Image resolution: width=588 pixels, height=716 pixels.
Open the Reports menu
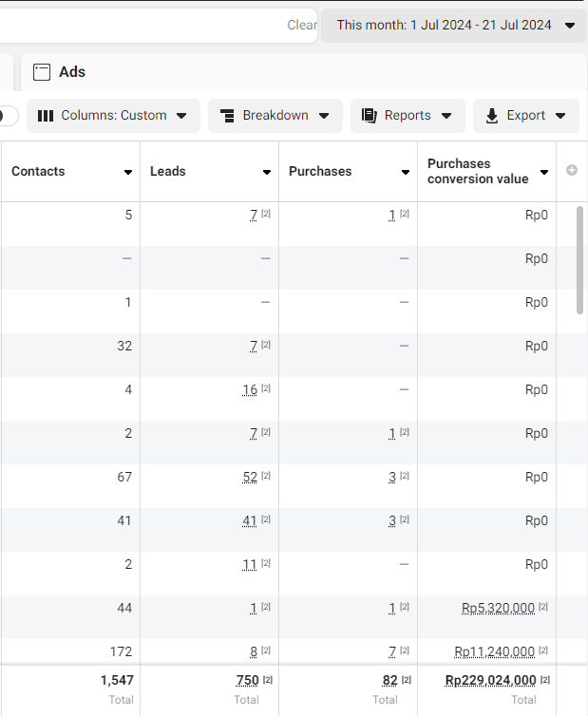[408, 116]
